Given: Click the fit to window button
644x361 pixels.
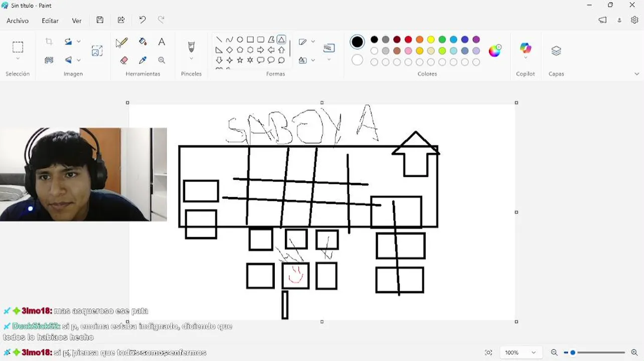Looking at the screenshot, I should click(x=489, y=352).
